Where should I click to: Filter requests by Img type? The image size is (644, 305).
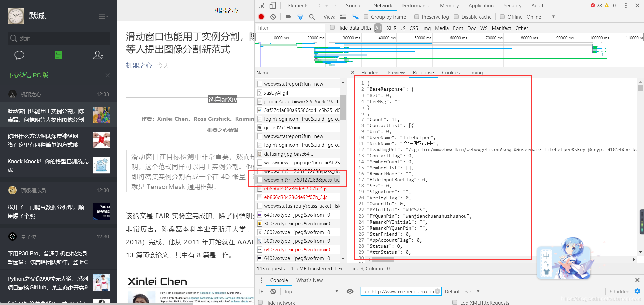point(426,28)
